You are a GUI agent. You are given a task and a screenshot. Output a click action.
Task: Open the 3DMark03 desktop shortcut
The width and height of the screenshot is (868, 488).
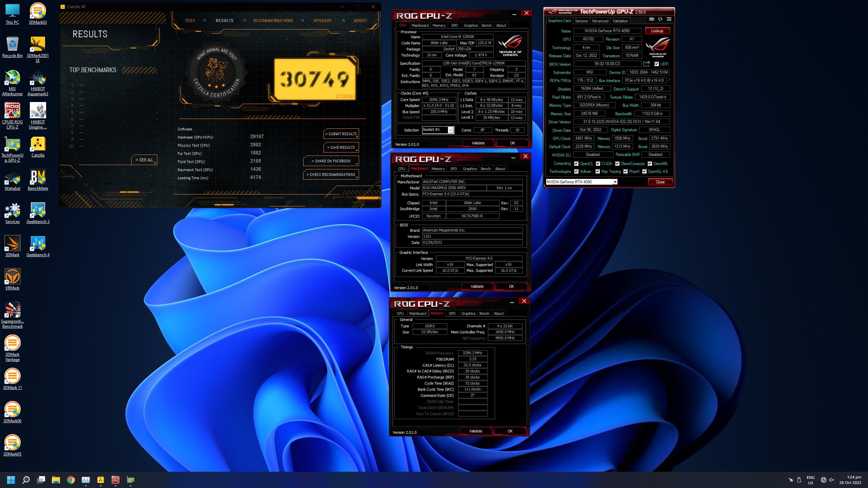click(x=38, y=14)
